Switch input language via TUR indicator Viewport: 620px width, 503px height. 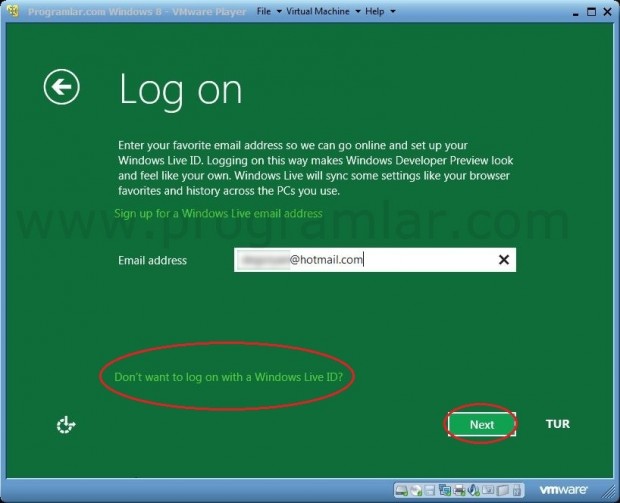point(558,424)
